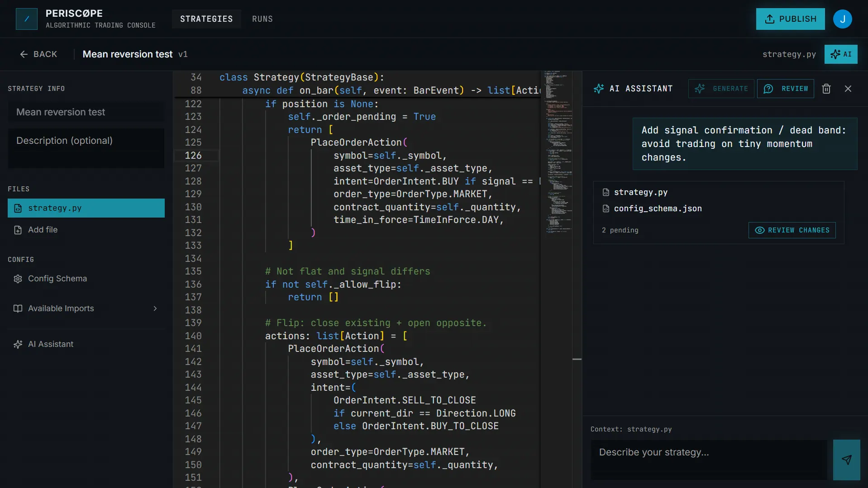Click the strategy.py filename label in header

[789, 54]
